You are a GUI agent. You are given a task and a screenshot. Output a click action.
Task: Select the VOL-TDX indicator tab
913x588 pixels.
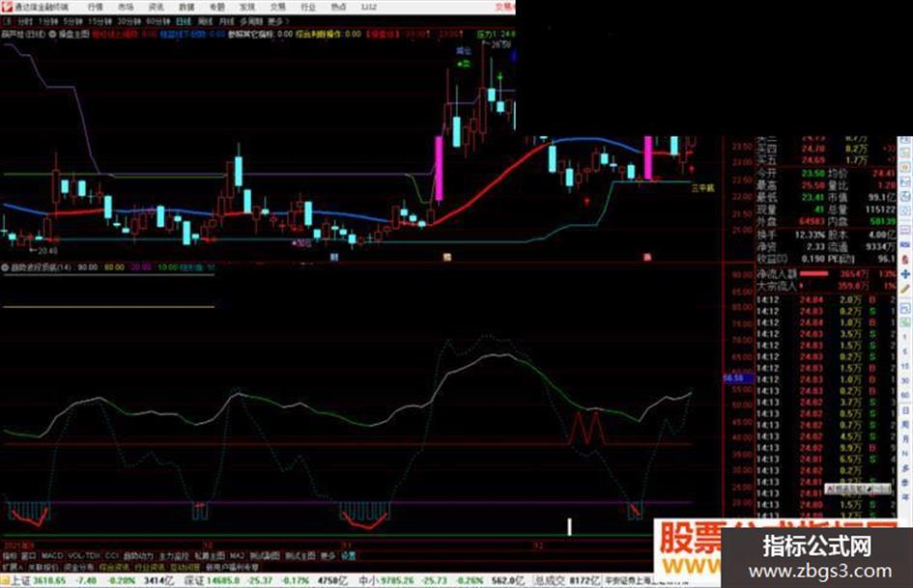(x=84, y=556)
